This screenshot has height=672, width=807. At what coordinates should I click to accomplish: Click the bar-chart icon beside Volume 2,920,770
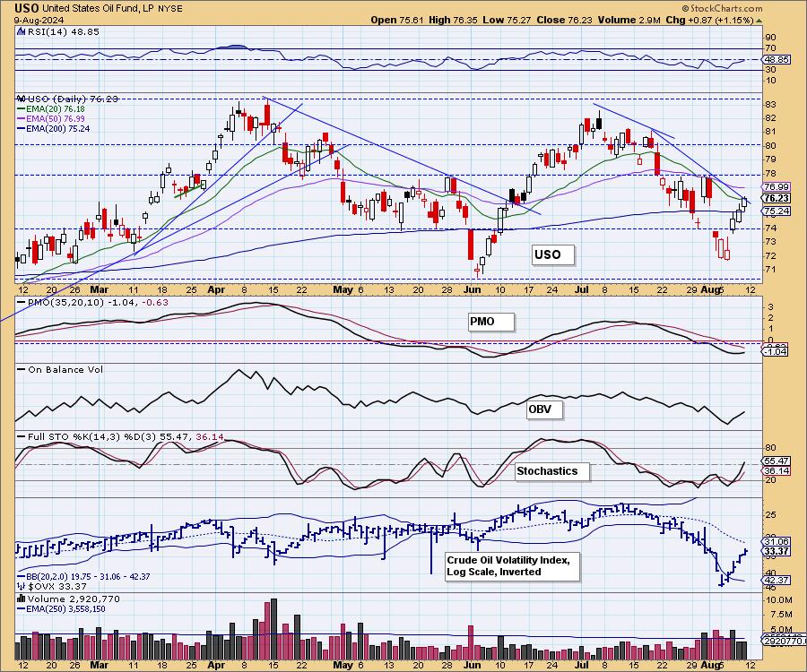click(x=22, y=599)
